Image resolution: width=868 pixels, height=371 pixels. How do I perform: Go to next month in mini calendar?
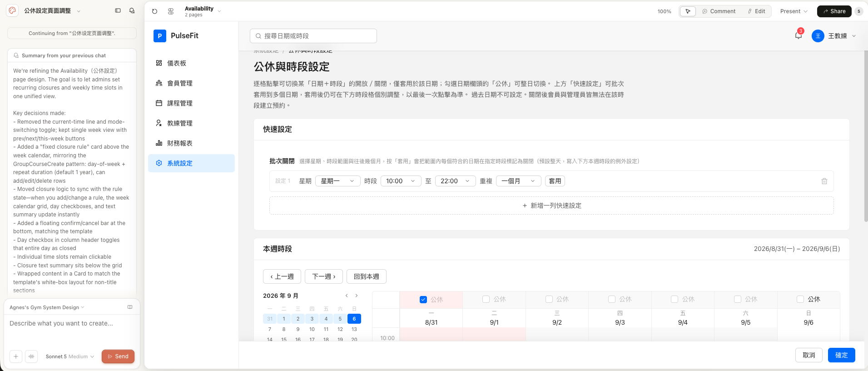[357, 296]
